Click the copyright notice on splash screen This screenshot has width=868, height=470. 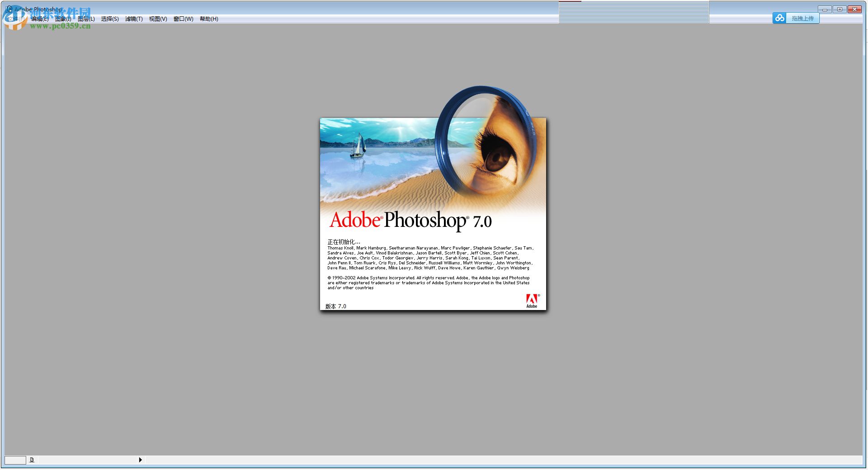coord(429,283)
